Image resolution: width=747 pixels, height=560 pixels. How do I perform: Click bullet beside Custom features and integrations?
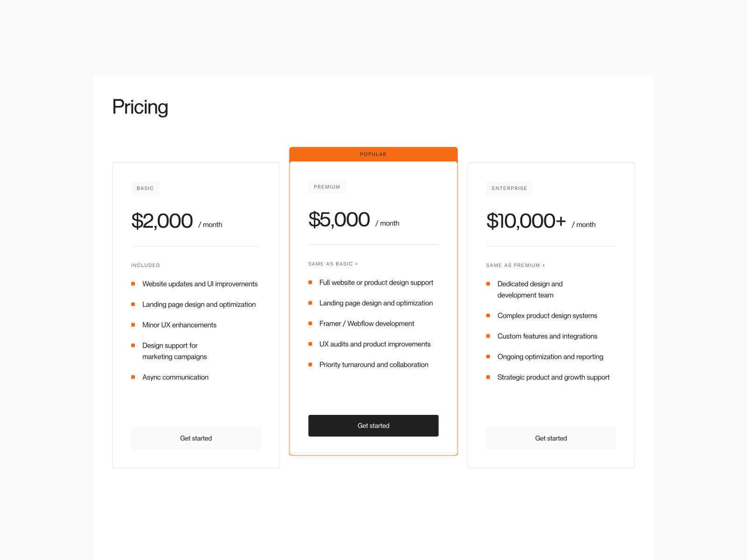(x=488, y=336)
